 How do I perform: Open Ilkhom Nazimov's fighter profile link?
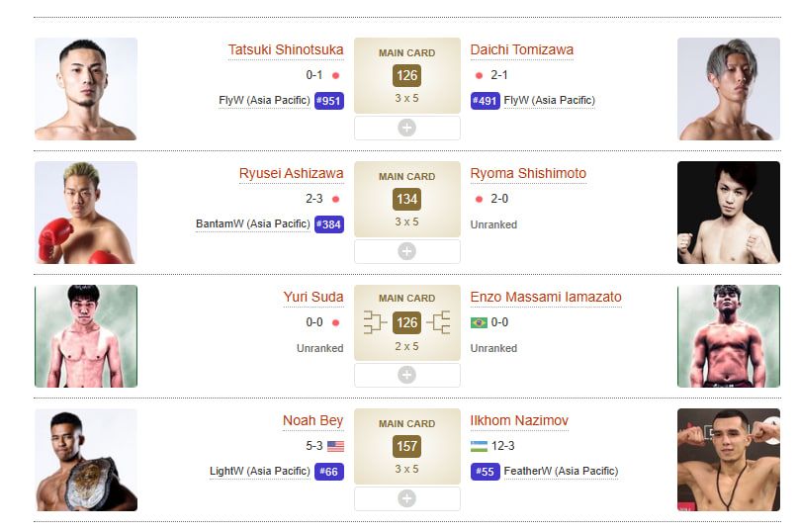click(519, 420)
